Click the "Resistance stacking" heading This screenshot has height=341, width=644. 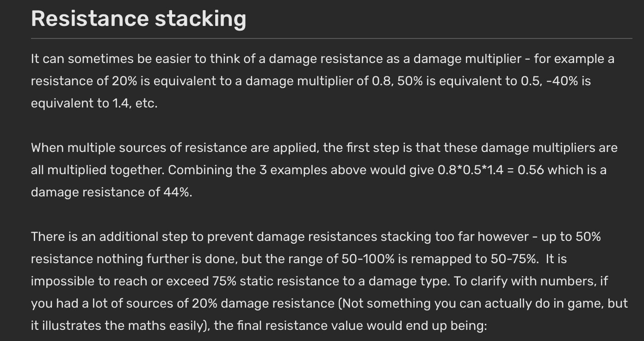[x=138, y=19]
